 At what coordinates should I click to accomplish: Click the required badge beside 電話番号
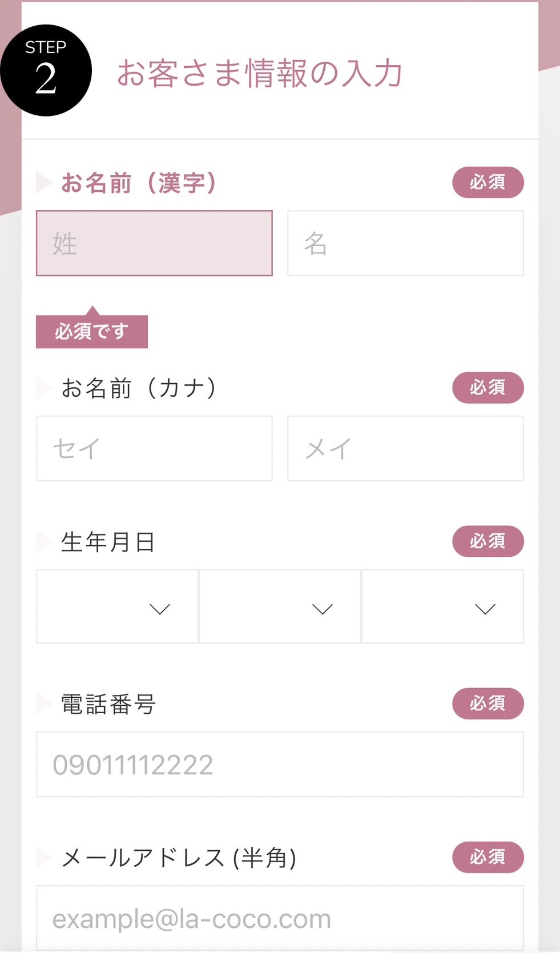[488, 703]
